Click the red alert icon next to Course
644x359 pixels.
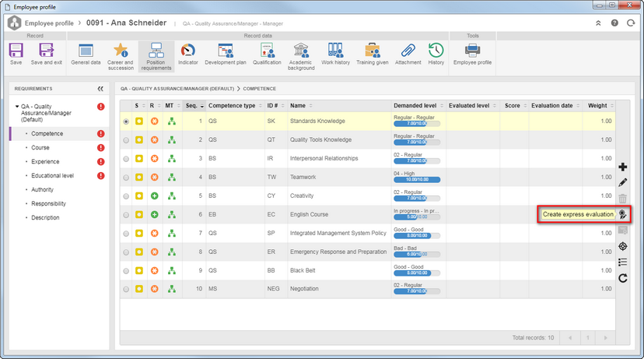(100, 148)
